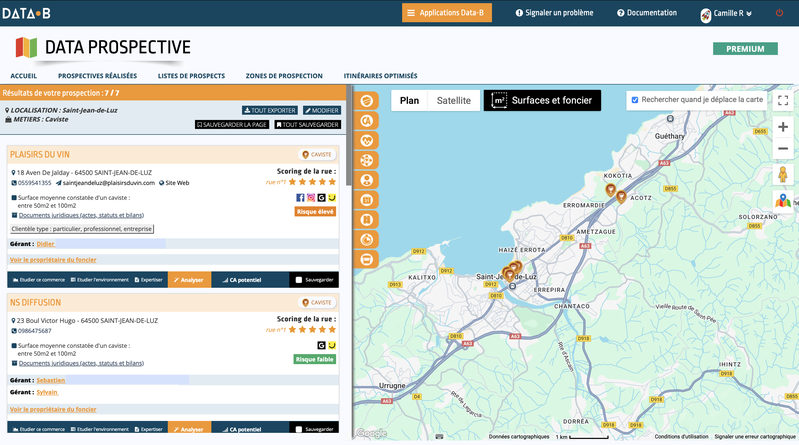799x445 pixels.
Task: Click the Google Maps colored pin icon
Action: [x=783, y=201]
